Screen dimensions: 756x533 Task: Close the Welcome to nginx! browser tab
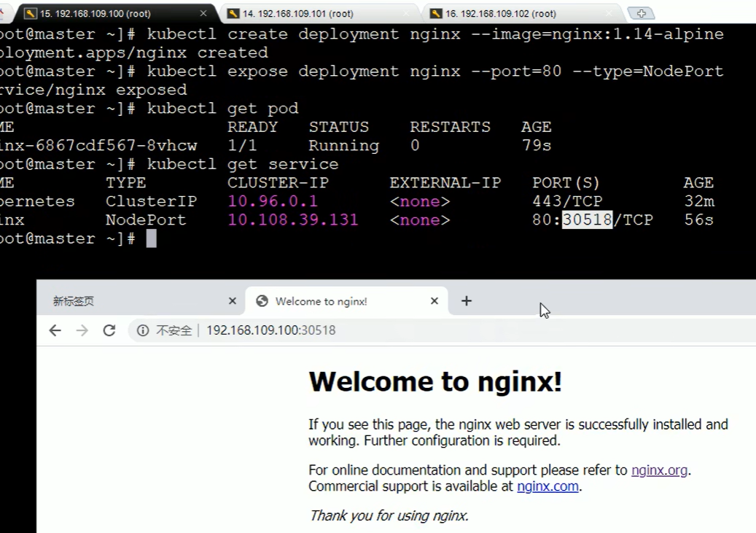point(434,301)
